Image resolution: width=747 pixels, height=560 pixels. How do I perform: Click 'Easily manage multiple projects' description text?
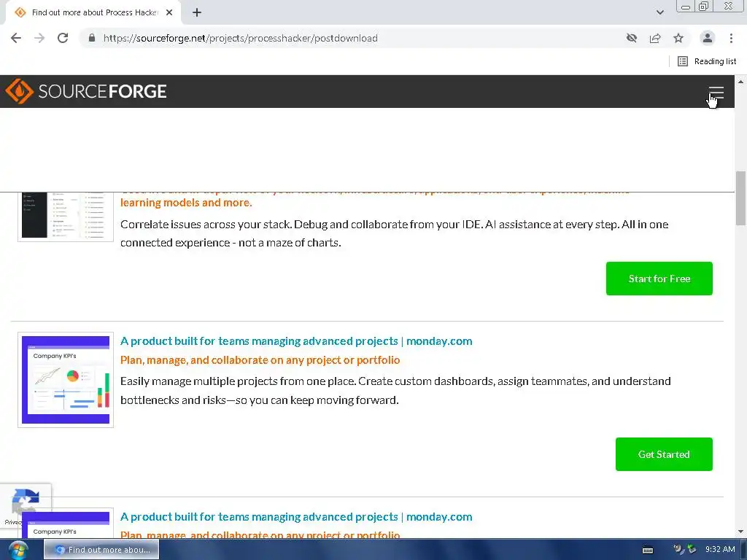(395, 391)
